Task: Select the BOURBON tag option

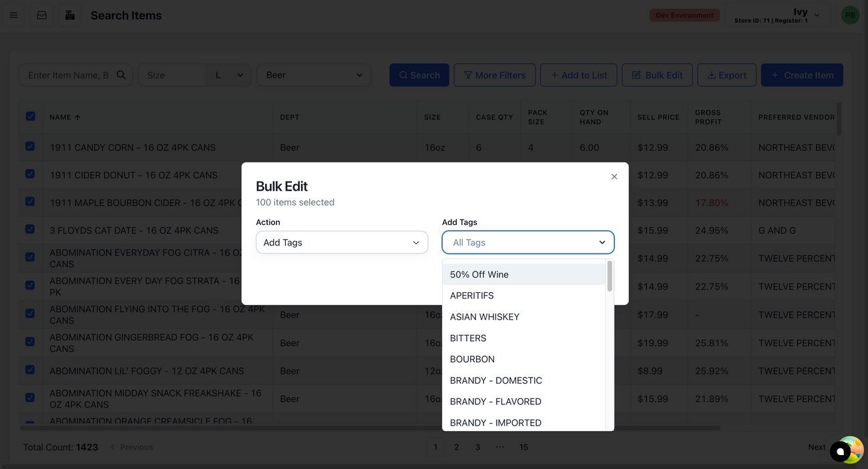Action: (x=472, y=359)
